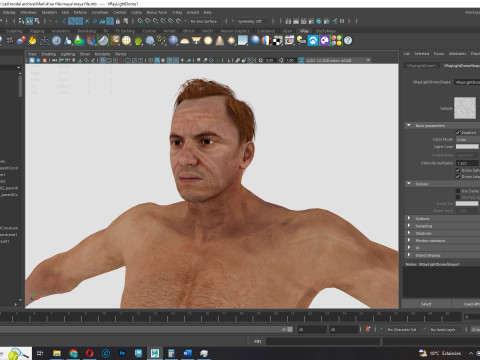Toggle the Use Dome Tex checkbox
Image resolution: width=480 pixels, height=360 pixels.
click(458, 191)
